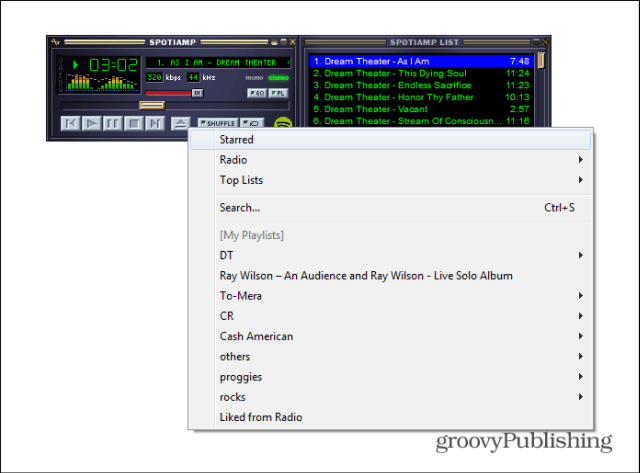640x473 pixels.
Task: Close the Spotiamp main window
Action: [293, 42]
